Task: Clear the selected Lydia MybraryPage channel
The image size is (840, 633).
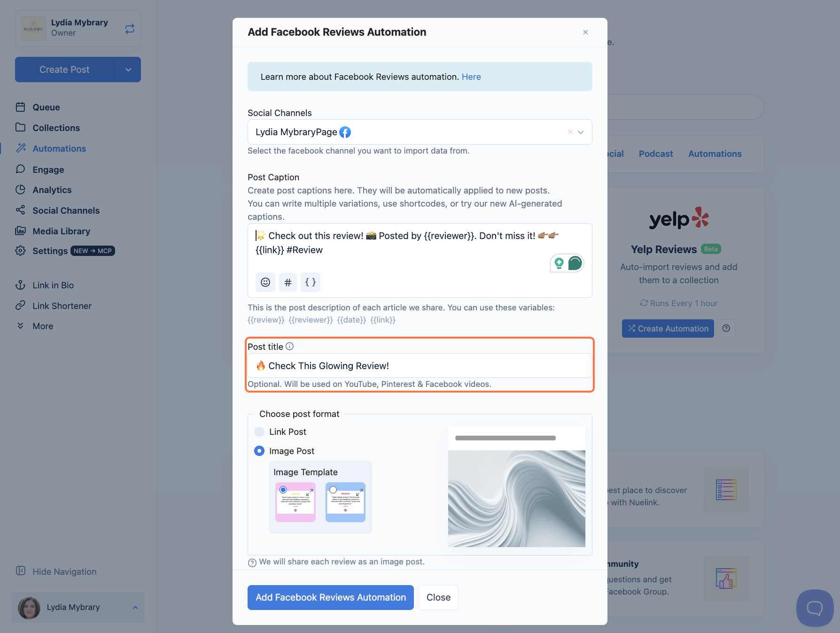Action: [570, 132]
